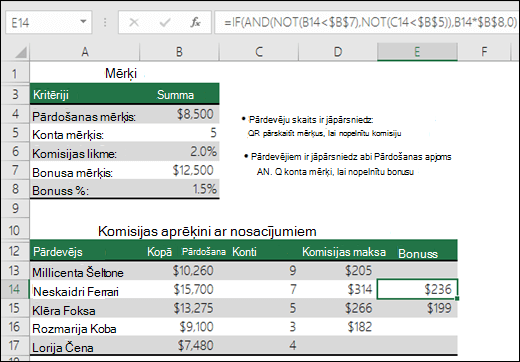This screenshot has width=520, height=362.
Task: Click the Konta mērķis label cell
Action: pos(85,133)
